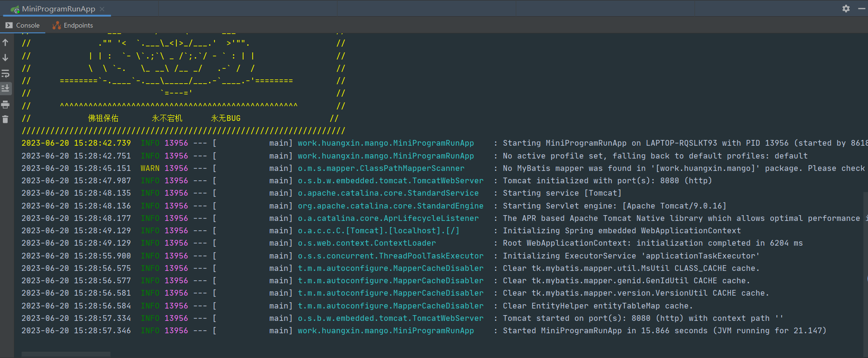Viewport: 868px width, 358px height.
Task: Click o.s.s.concurrent.ThreadPoolTaskExecutor logger name
Action: click(x=390, y=256)
